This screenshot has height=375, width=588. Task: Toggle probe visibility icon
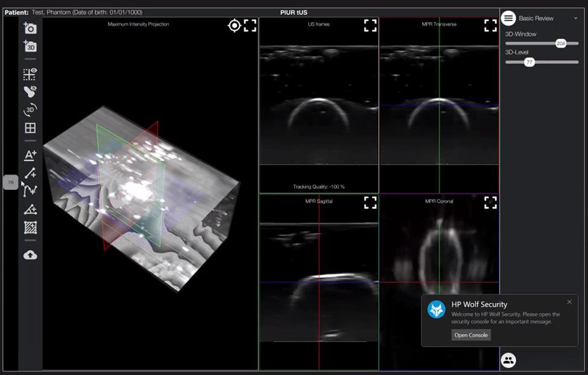tap(30, 92)
